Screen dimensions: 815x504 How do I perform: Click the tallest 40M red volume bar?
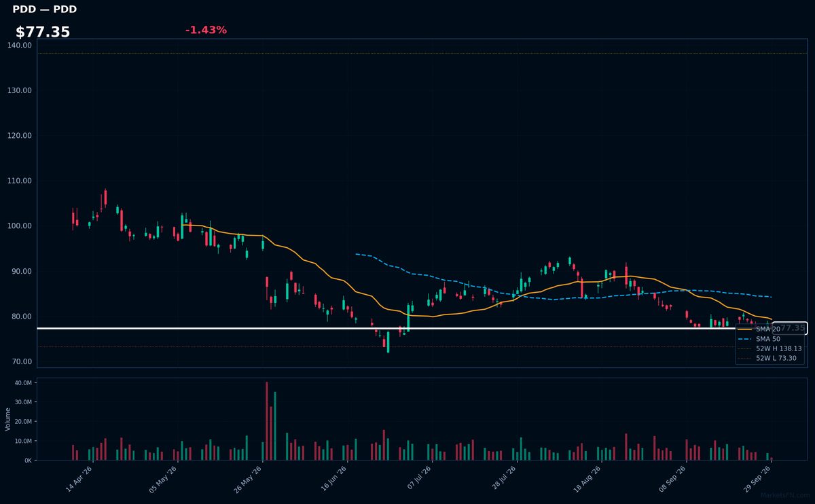[267, 421]
